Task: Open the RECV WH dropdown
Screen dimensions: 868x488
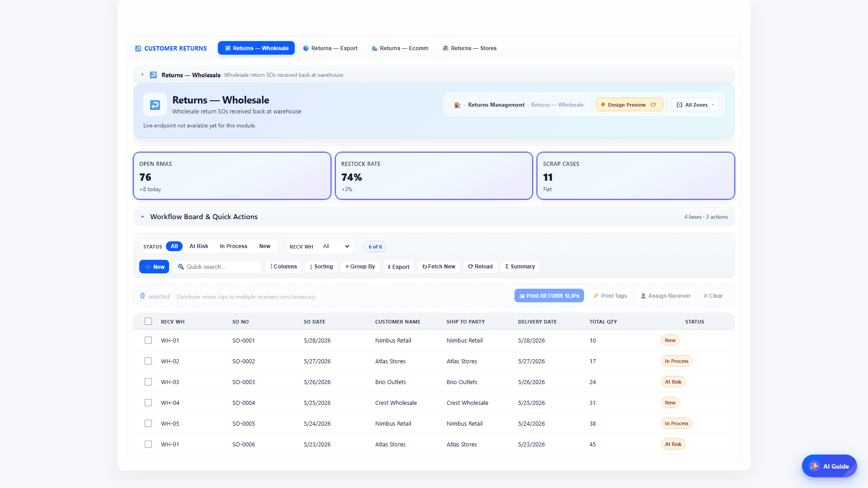Action: coord(335,246)
